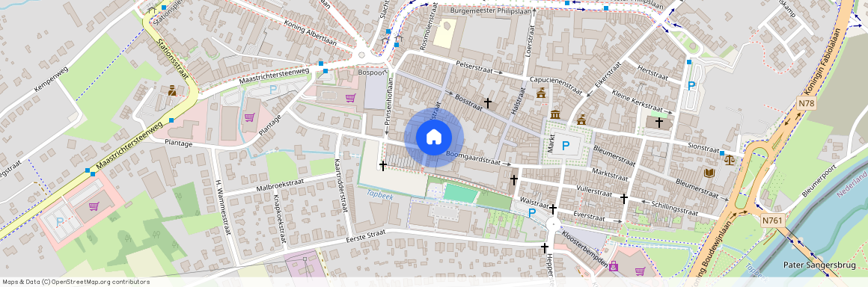Click the blue home location marker
Viewport: 868px width, 287px height.
click(433, 138)
